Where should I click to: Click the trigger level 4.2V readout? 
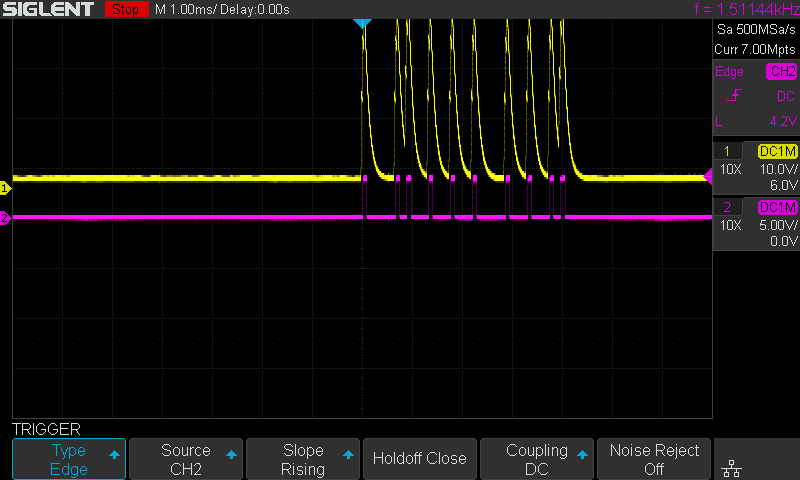coord(782,121)
